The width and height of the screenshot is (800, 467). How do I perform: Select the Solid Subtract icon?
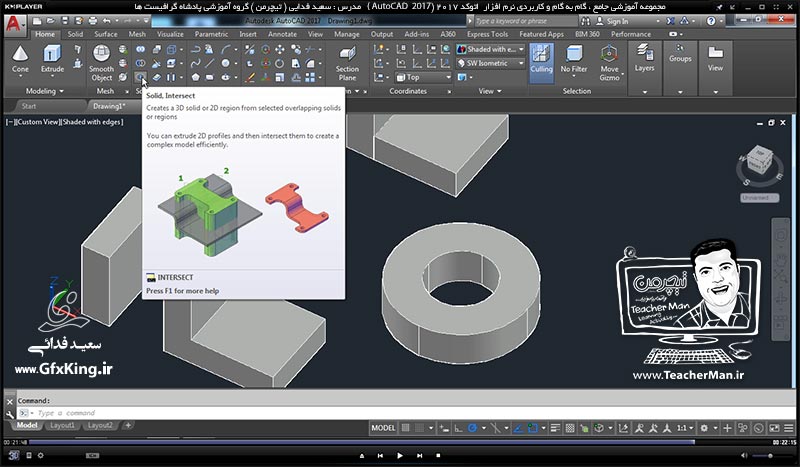click(x=140, y=63)
